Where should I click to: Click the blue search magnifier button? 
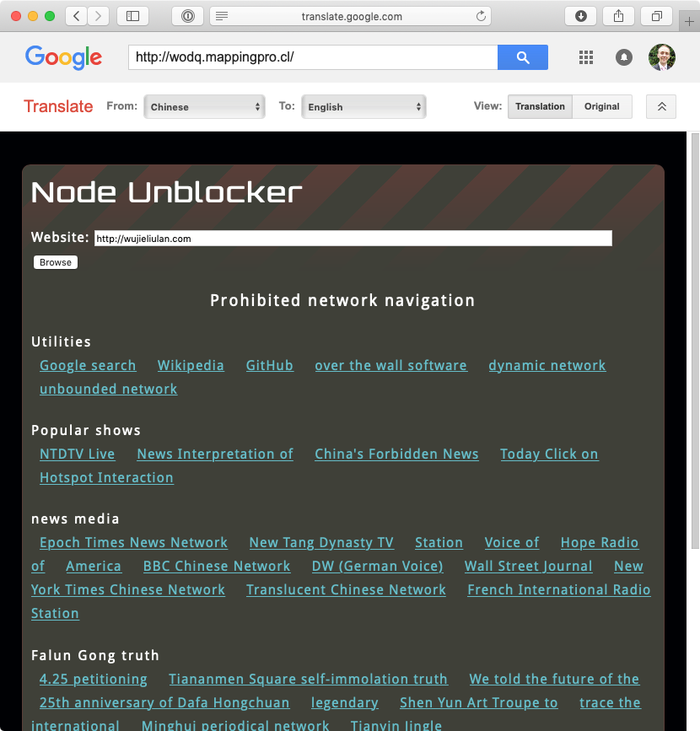coord(522,57)
